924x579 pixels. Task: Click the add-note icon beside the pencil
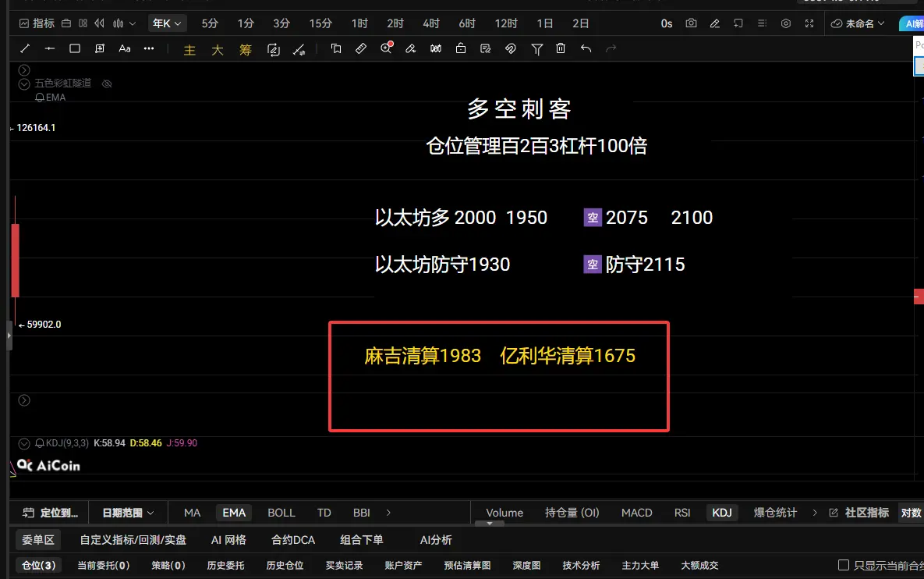(x=738, y=23)
